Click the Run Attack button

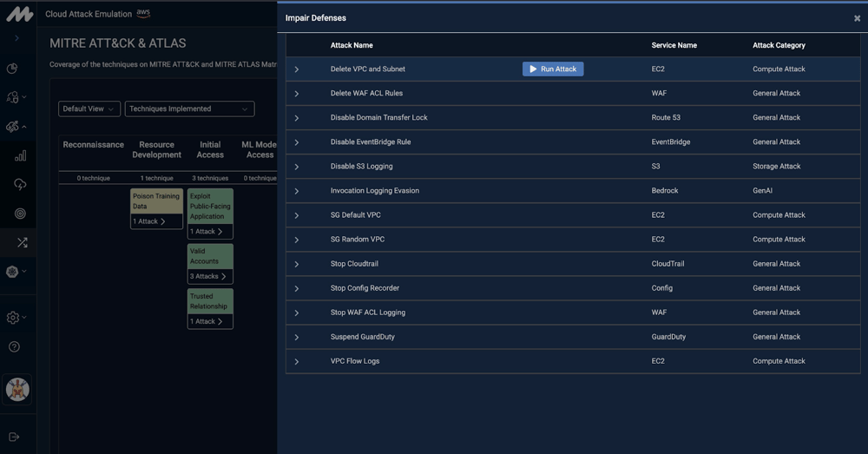tap(553, 69)
